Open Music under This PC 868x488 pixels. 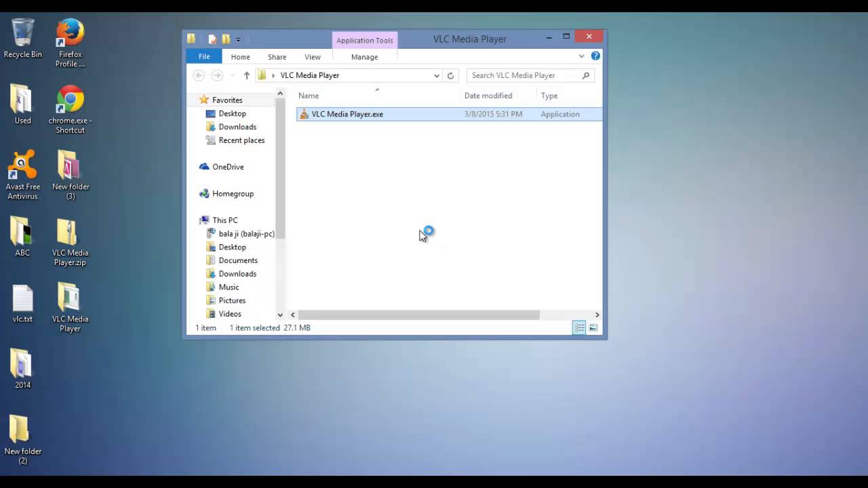(x=229, y=287)
